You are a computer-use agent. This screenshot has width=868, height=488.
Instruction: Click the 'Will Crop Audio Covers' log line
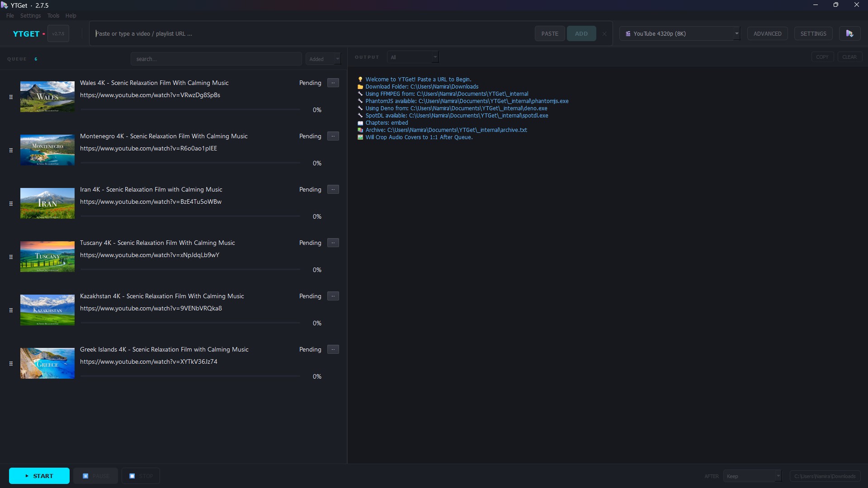(415, 137)
